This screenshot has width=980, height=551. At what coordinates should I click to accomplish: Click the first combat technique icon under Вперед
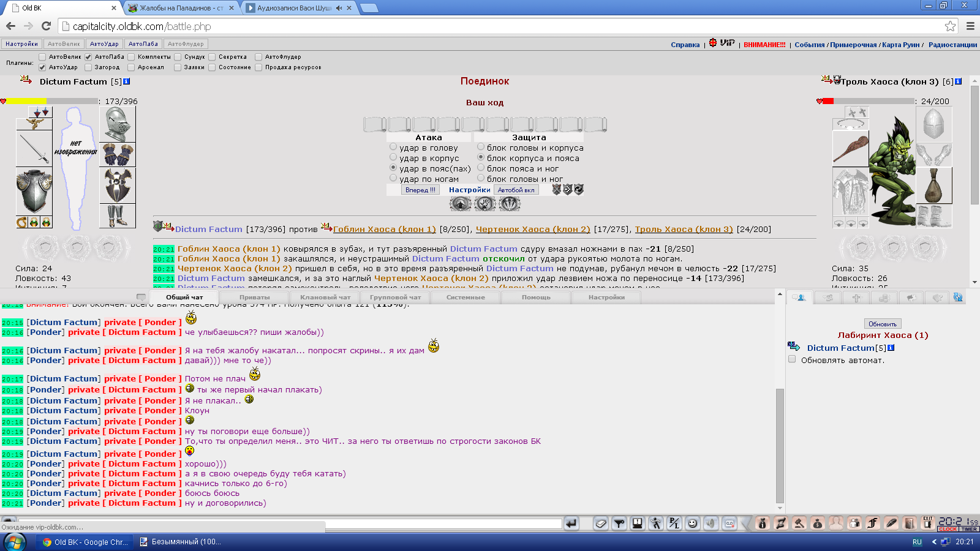click(461, 204)
